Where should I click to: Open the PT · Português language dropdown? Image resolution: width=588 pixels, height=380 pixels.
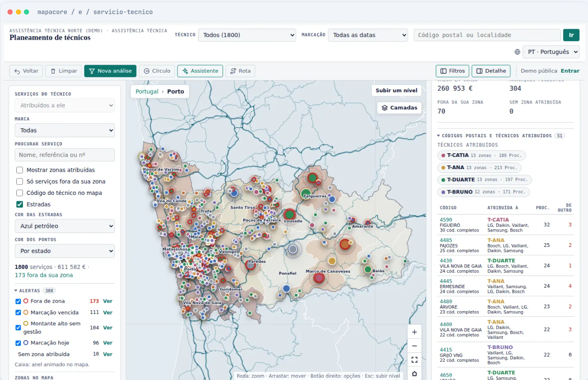[x=551, y=52]
